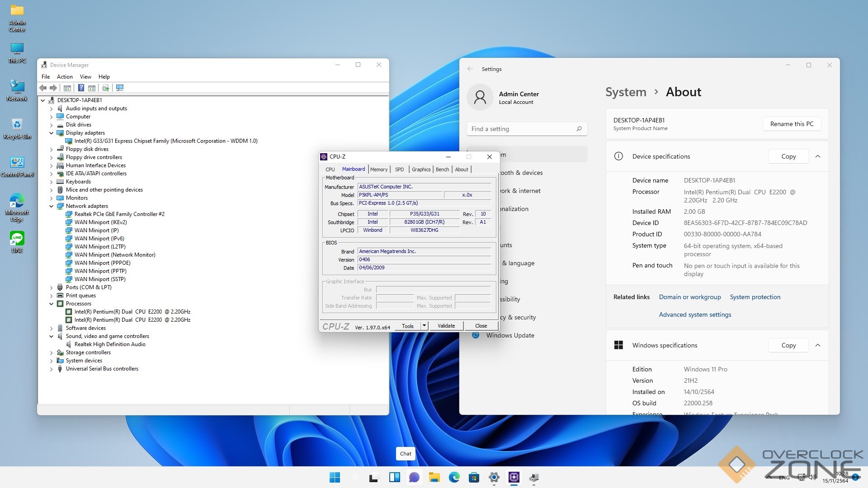Switch to the Memory tab in CPU-Z
Screen dimensions: 868x488
378,169
